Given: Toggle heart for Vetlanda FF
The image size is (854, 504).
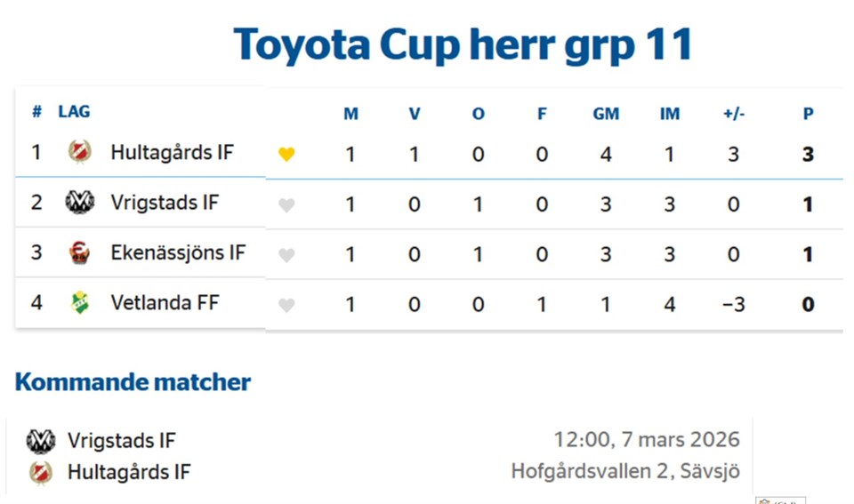Looking at the screenshot, I should (x=286, y=306).
